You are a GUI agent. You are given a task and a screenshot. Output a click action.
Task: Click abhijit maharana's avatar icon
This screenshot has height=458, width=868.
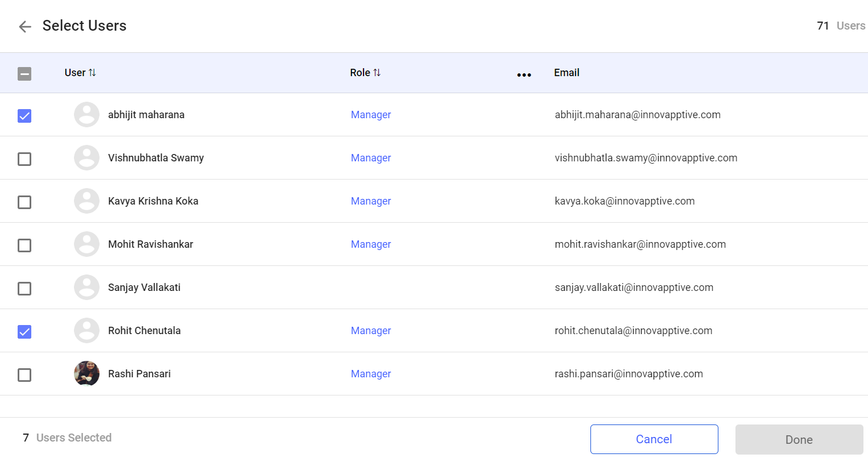point(86,115)
